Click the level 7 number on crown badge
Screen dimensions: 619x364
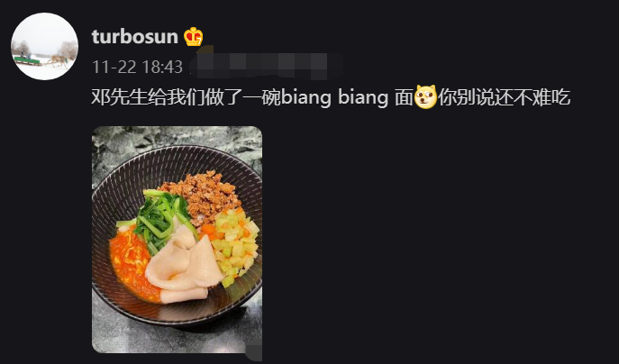coord(199,41)
